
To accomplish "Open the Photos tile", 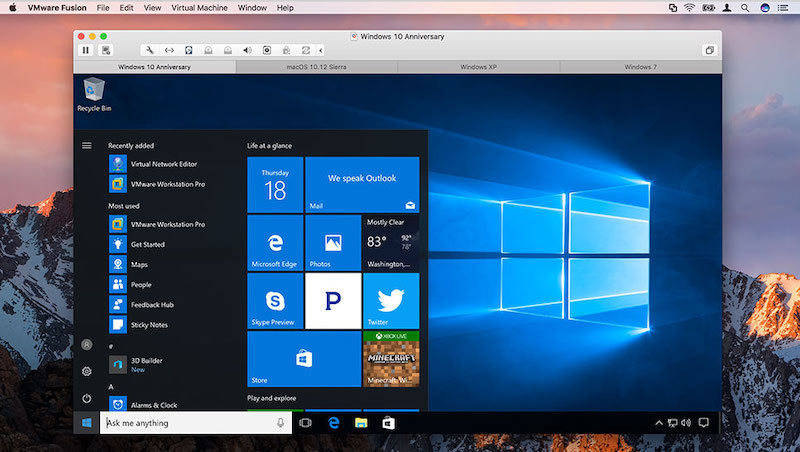I will [333, 243].
